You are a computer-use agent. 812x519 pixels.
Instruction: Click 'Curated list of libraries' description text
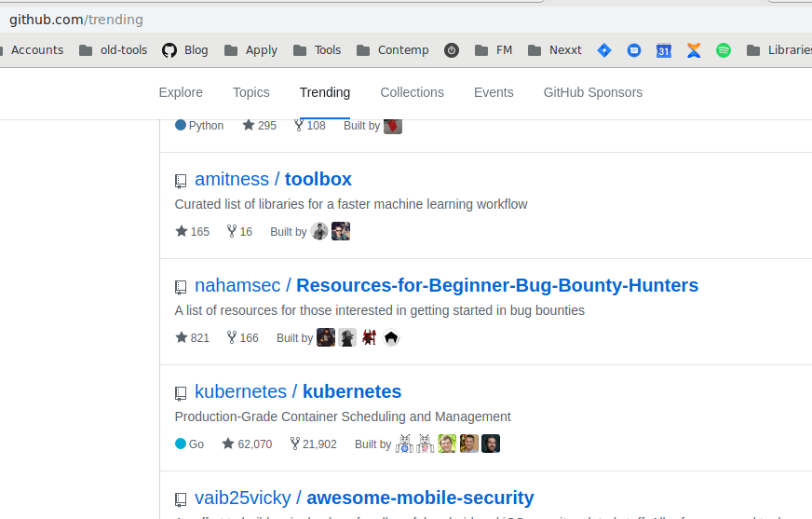[350, 204]
